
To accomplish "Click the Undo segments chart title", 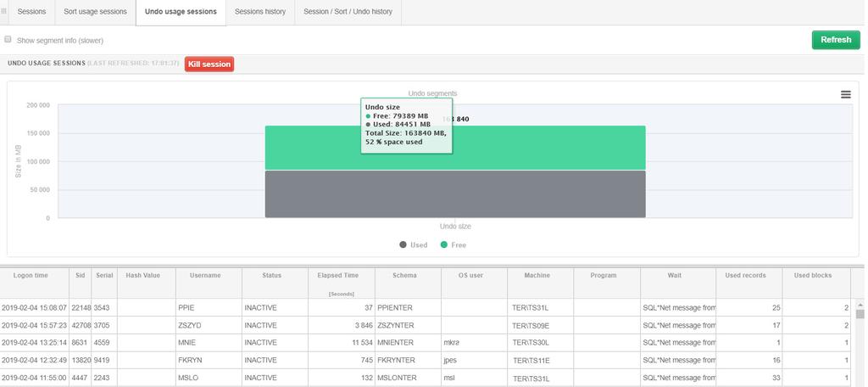I will point(433,93).
